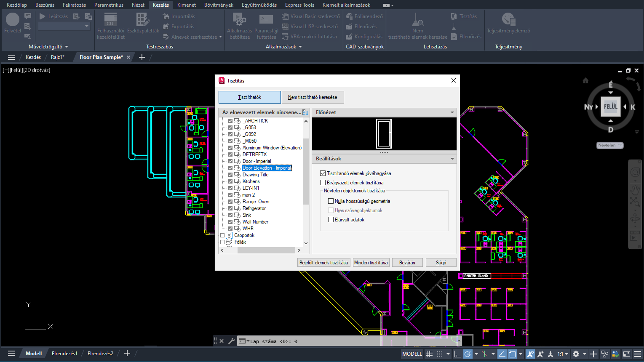Select Drawing Title in the block list
The width and height of the screenshot is (644, 362).
pyautogui.click(x=255, y=175)
